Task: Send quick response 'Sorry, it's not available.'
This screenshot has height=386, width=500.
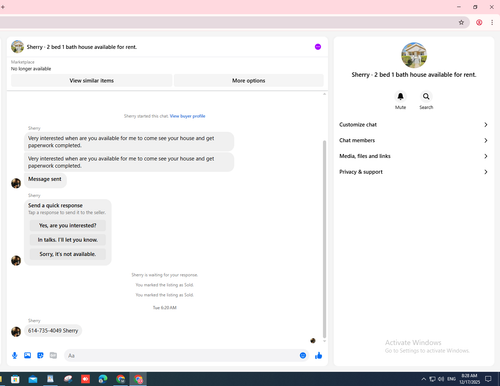Action: pyautogui.click(x=68, y=254)
